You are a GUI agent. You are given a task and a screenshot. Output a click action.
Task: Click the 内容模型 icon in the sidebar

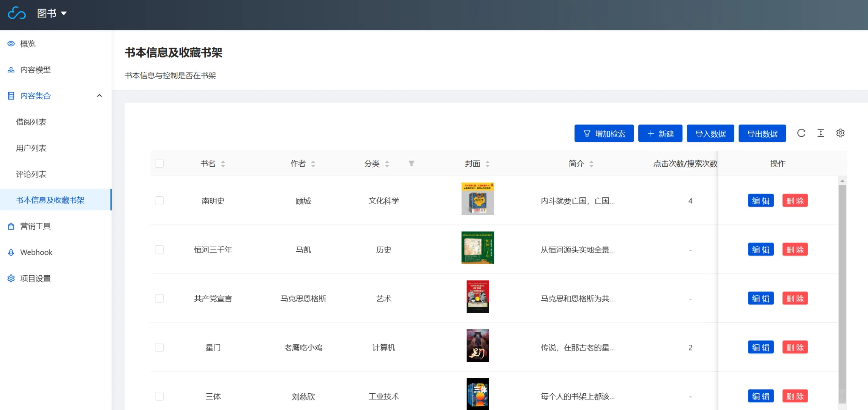point(11,69)
